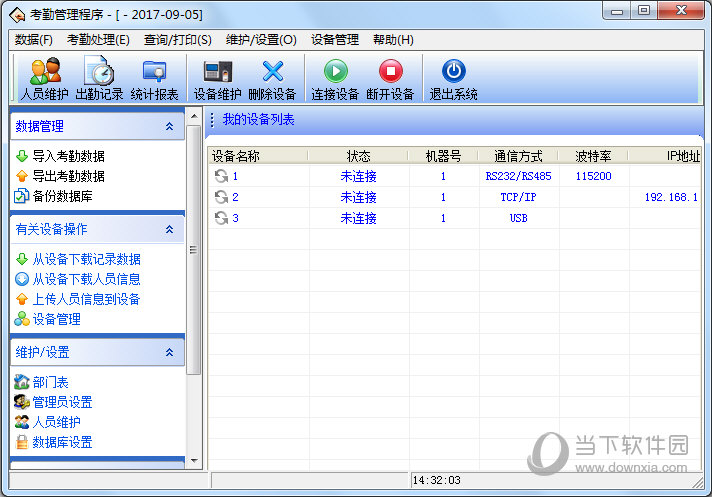The image size is (712, 497).
Task: Open the 帮助(H) menu
Action: coord(393,40)
